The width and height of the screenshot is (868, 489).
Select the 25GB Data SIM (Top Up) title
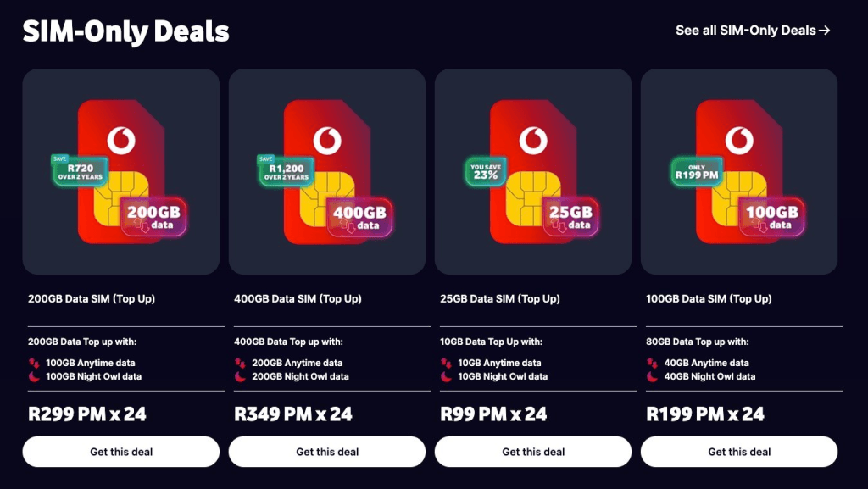pyautogui.click(x=501, y=299)
